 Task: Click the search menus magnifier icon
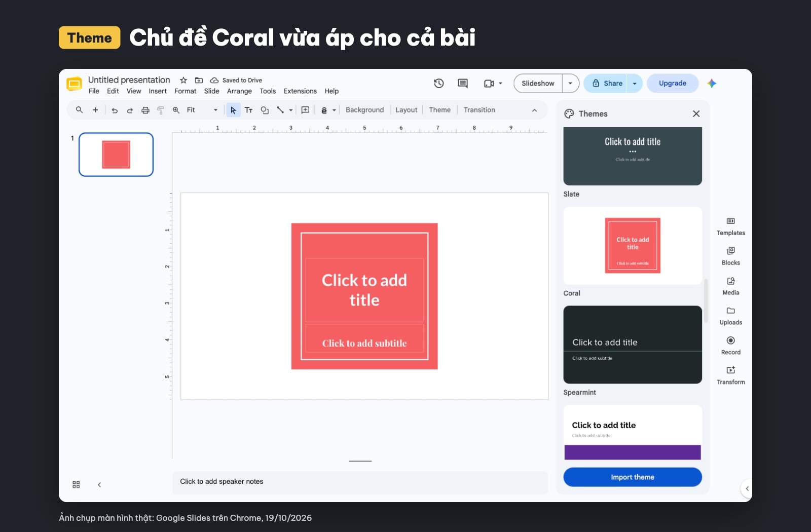click(x=80, y=110)
